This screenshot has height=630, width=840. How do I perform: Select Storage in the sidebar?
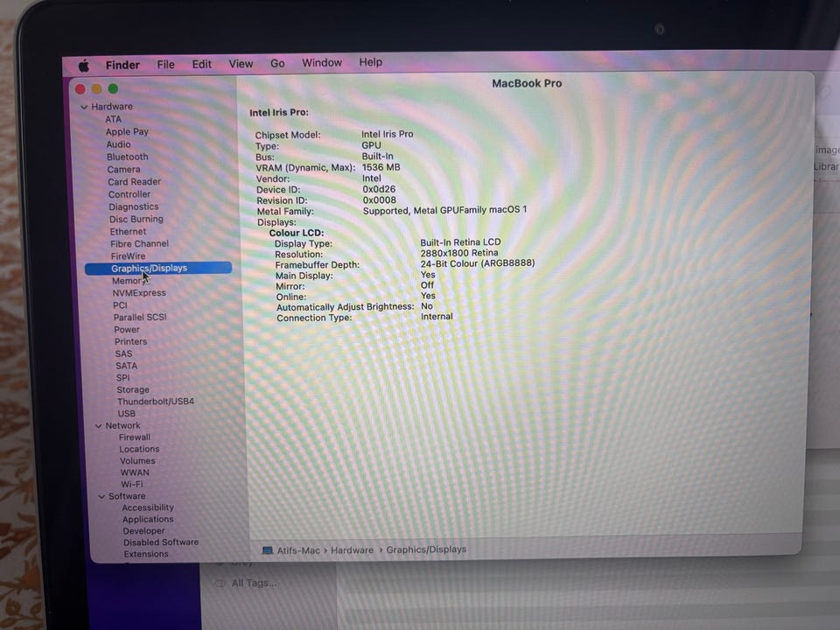point(133,390)
